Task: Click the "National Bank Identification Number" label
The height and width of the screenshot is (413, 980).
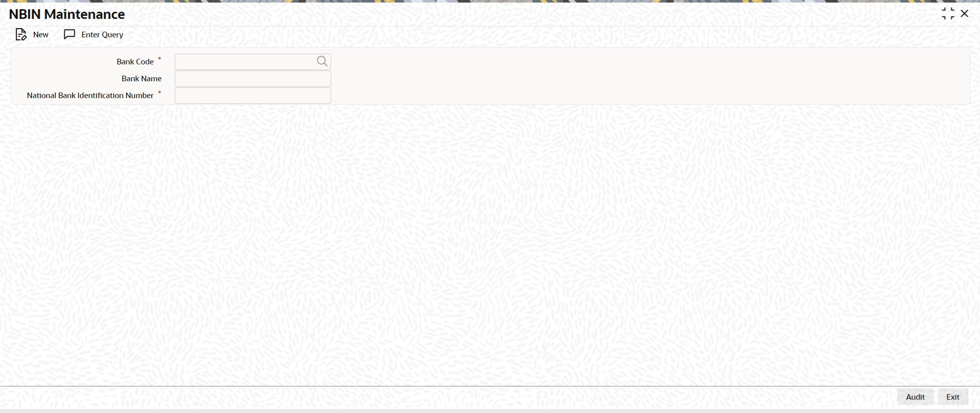Action: pyautogui.click(x=90, y=96)
